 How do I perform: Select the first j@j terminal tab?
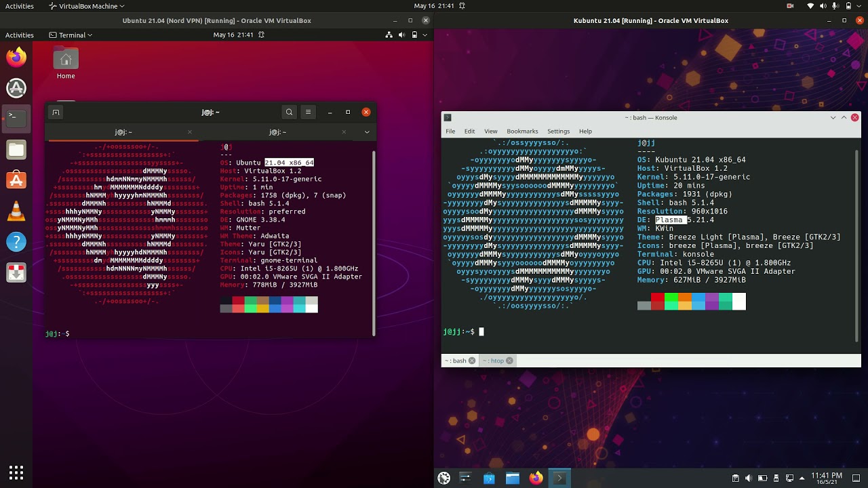(123, 132)
